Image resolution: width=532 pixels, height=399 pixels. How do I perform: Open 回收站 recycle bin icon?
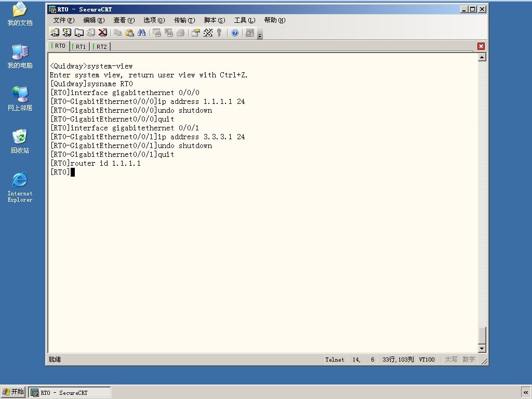[20, 141]
